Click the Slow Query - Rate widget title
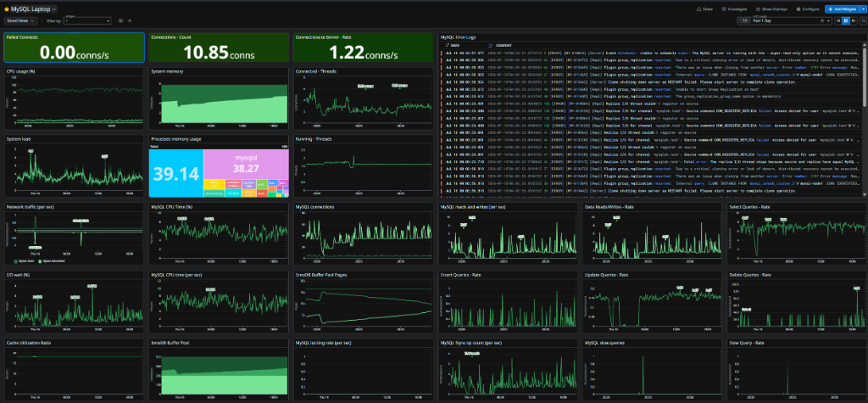Image resolution: width=868 pixels, height=403 pixels. tap(748, 342)
